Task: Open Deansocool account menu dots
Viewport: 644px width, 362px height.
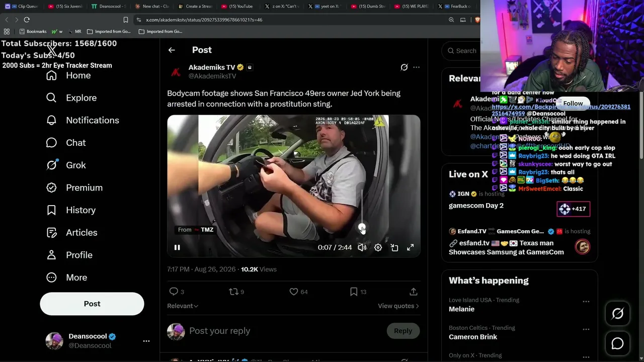Action: [146, 341]
